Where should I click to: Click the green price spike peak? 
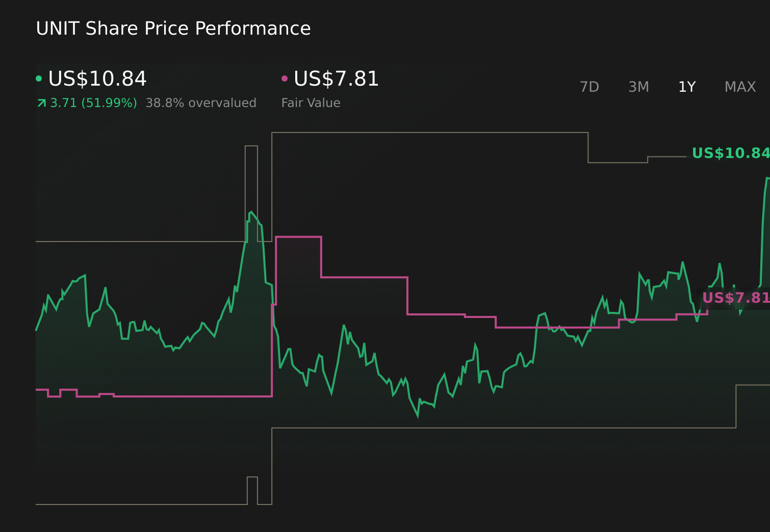(252, 211)
